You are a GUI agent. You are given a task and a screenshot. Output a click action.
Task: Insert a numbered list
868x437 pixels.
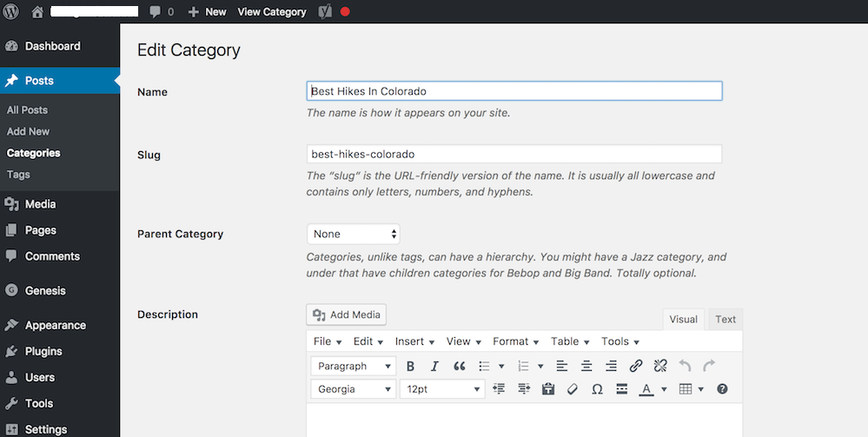tap(523, 366)
